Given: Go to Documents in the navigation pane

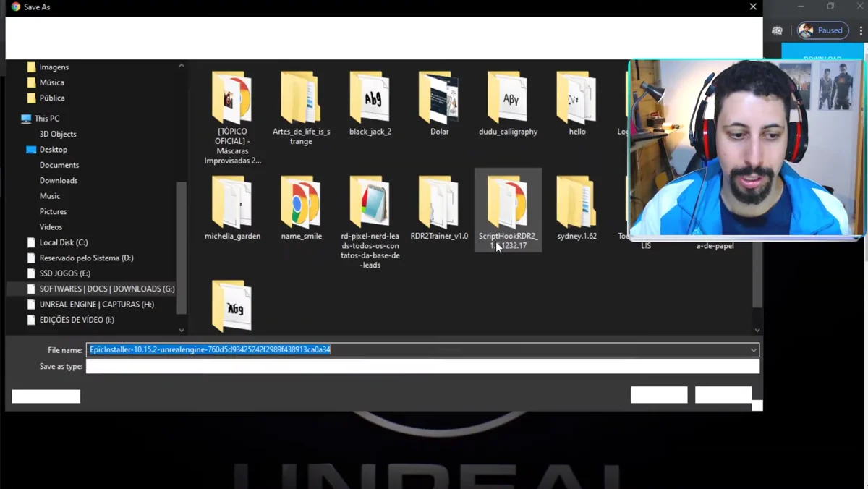Looking at the screenshot, I should coord(59,165).
